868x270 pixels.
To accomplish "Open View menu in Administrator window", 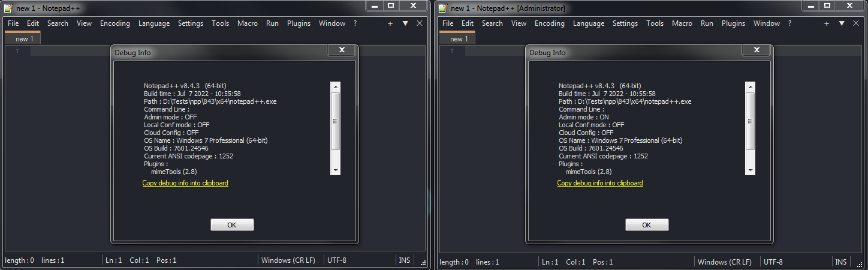I will 519,23.
